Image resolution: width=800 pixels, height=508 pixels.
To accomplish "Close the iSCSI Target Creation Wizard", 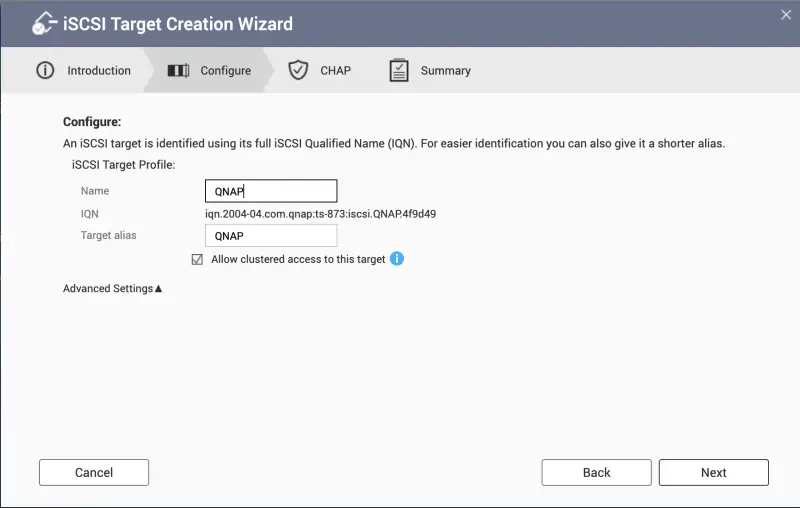I will 786,15.
